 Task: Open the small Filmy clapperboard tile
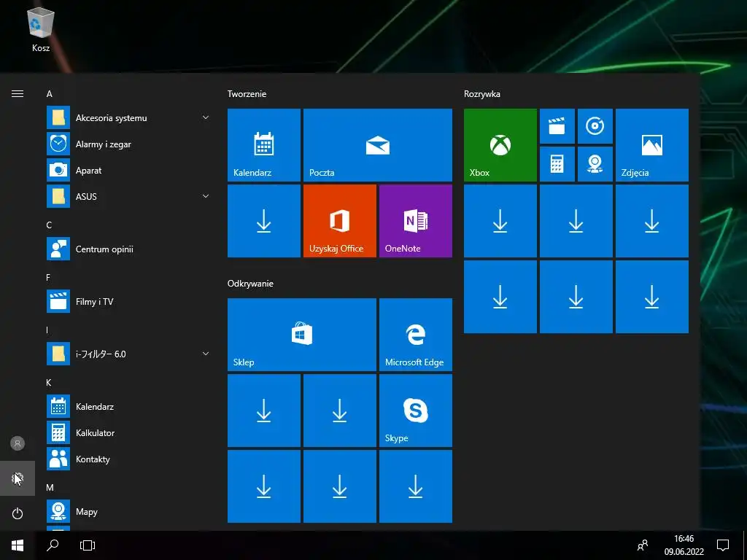point(557,126)
